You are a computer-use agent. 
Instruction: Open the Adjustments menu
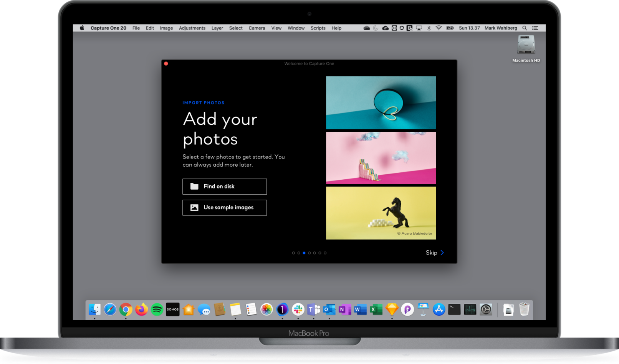[x=192, y=28]
